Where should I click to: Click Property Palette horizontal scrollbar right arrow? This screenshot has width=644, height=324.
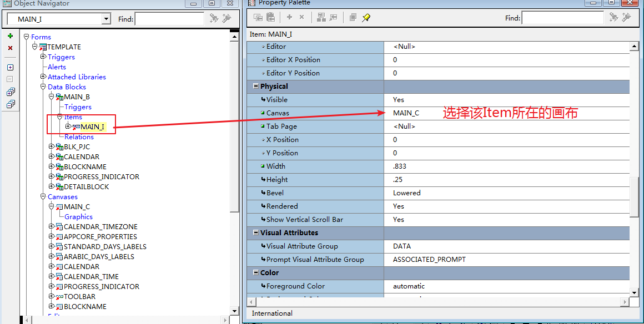pyautogui.click(x=625, y=302)
